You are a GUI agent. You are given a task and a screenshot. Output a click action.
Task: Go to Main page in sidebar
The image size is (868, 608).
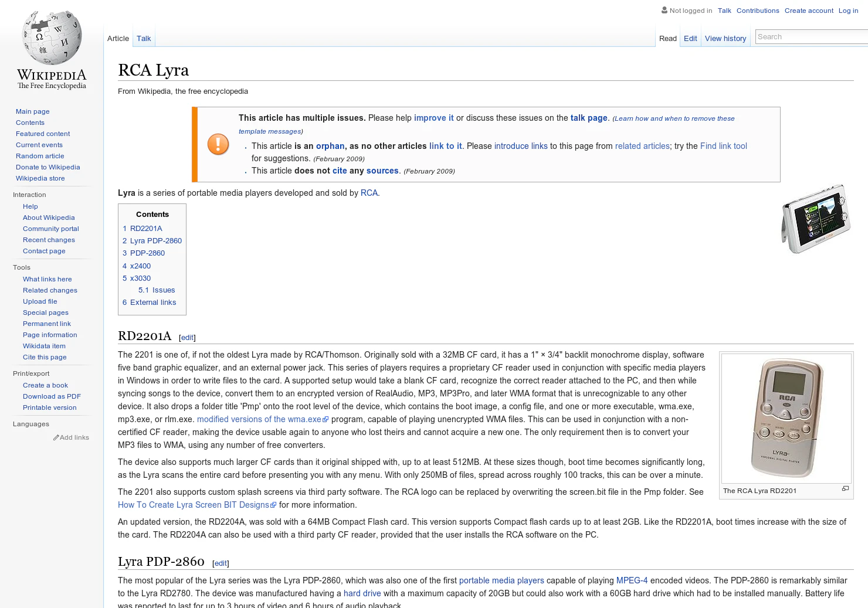(x=33, y=111)
